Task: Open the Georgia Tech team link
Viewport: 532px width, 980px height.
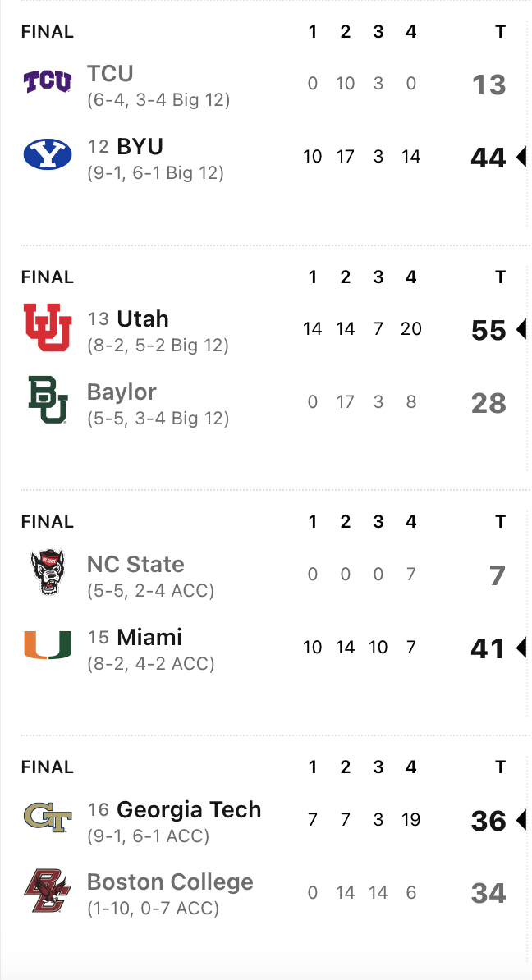Action: click(189, 810)
